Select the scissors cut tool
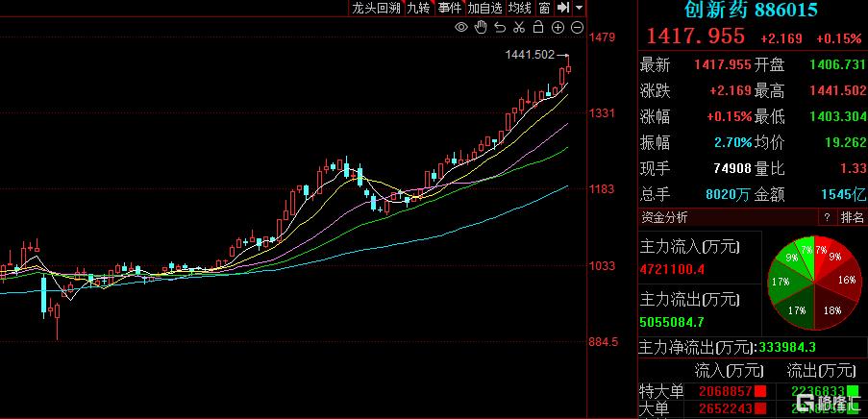Viewport: 868px width, 419px height. point(519,27)
